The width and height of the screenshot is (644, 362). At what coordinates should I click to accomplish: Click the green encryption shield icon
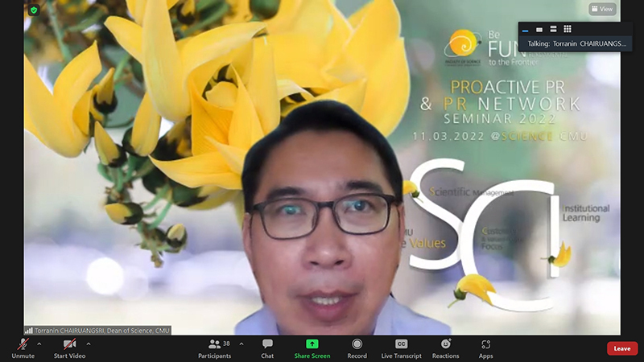pyautogui.click(x=34, y=10)
